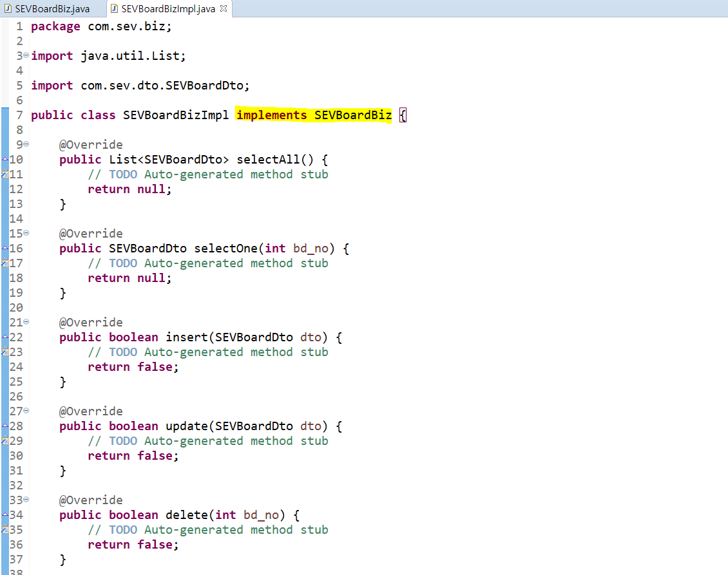Collapse the selectOne method fold at line 15
728x575 pixels.
(x=26, y=232)
